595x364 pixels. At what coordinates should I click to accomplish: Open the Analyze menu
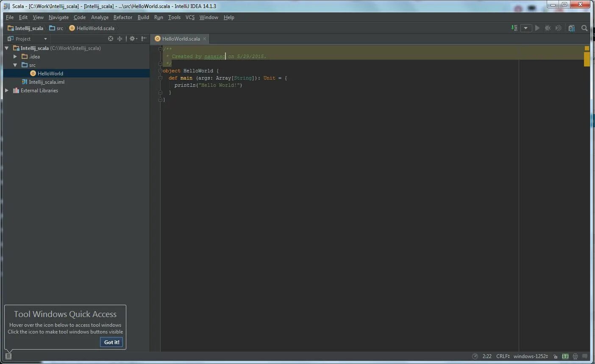click(100, 17)
